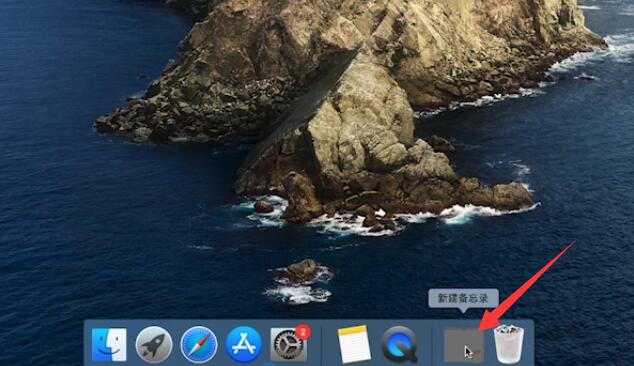Image resolution: width=634 pixels, height=366 pixels.
Task: Click Dock divider left of Notes icon
Action: (x=321, y=345)
